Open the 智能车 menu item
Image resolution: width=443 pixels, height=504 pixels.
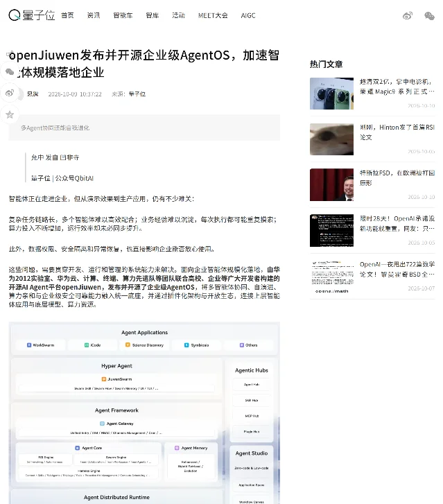[123, 15]
